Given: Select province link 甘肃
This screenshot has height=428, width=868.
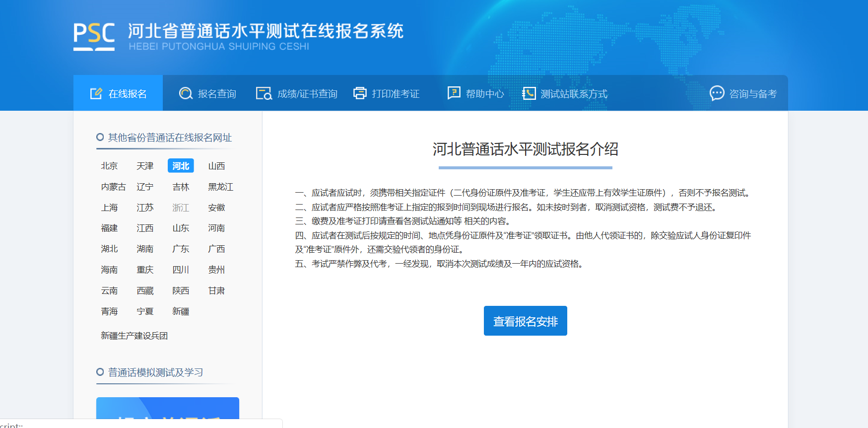Looking at the screenshot, I should pos(216,290).
